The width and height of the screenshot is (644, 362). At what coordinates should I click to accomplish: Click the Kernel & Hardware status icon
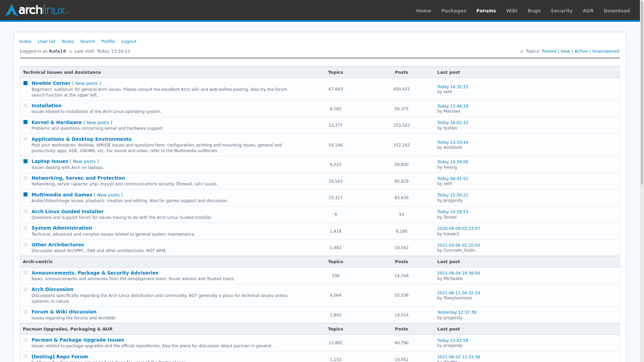25,122
